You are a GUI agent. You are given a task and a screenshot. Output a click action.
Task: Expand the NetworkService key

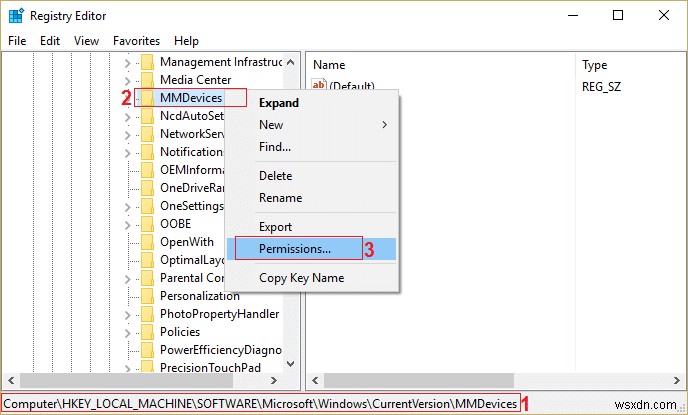tap(127, 135)
